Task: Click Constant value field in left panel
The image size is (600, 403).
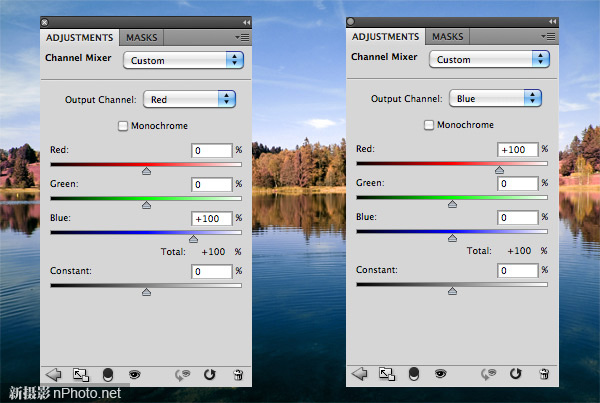Action: pyautogui.click(x=212, y=271)
